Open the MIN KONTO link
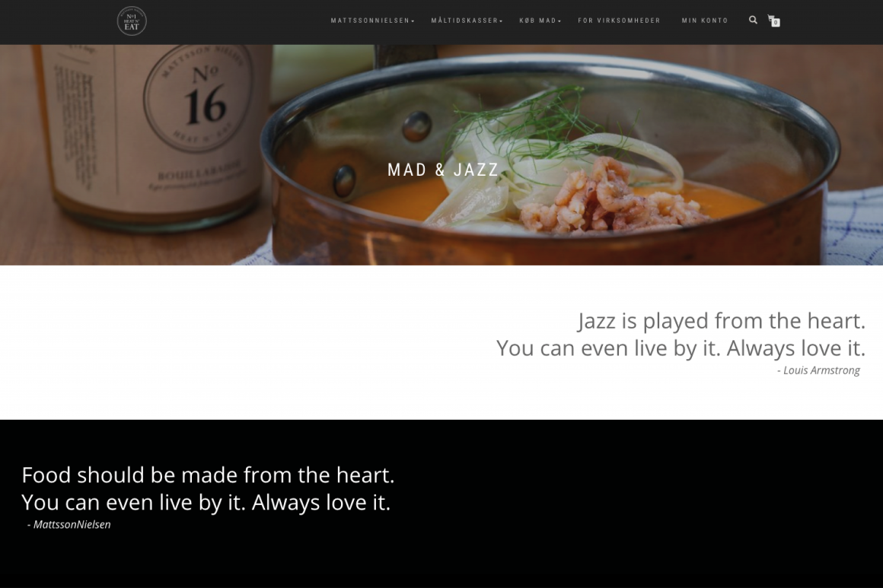This screenshot has width=883, height=588. [704, 21]
